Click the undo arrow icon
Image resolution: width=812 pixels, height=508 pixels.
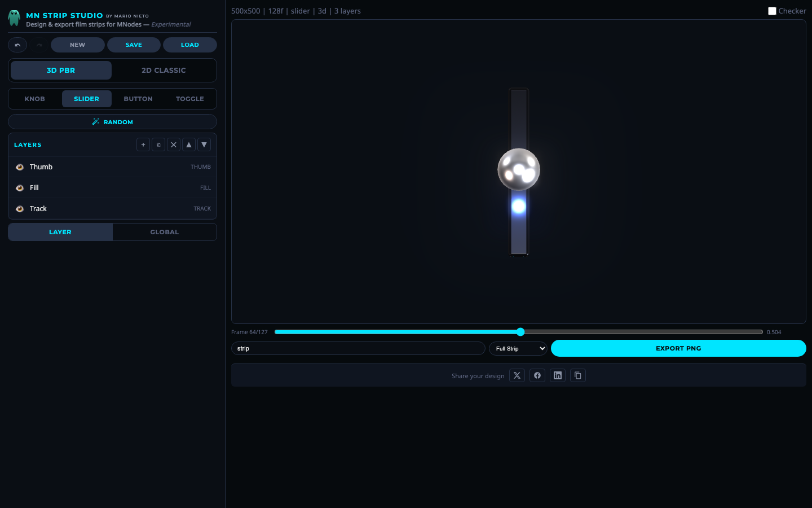tap(17, 45)
